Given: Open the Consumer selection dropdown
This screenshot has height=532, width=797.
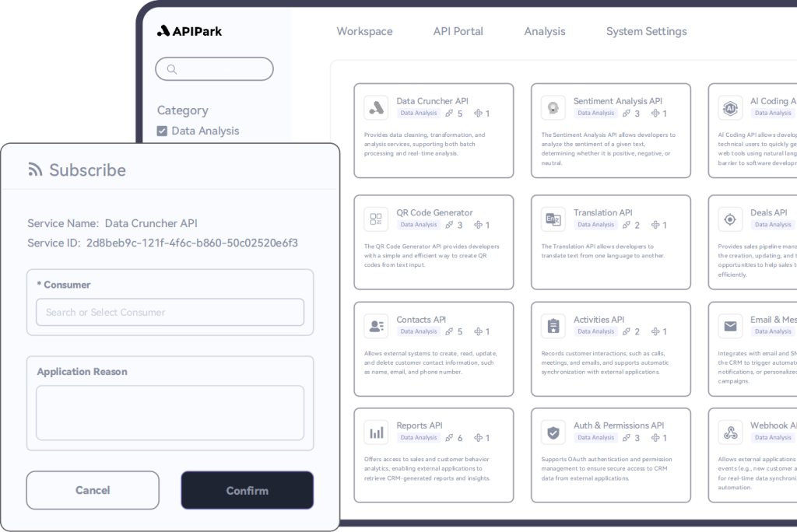Looking at the screenshot, I should 170,312.
